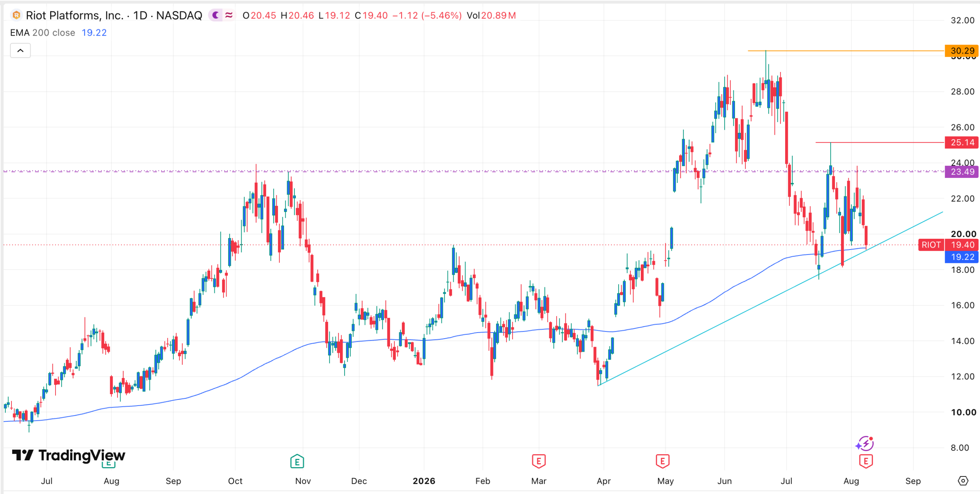Click the 2026 label on the time axis
Viewport: 980px width, 494px height.
coord(424,481)
